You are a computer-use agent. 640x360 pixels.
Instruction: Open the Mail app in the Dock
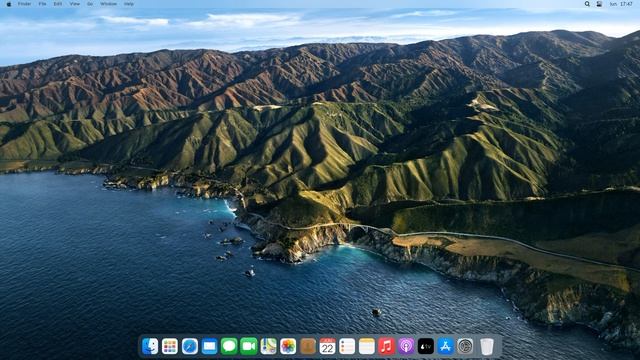(209, 347)
